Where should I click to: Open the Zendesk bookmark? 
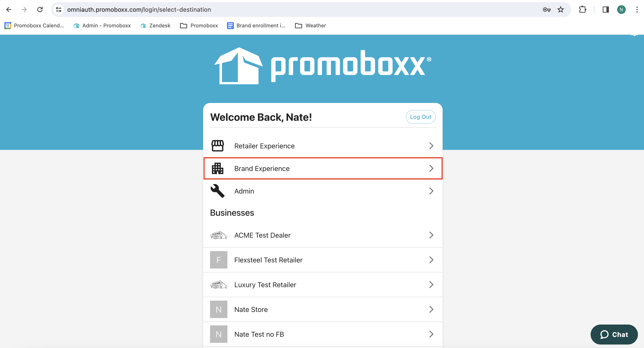(x=155, y=26)
